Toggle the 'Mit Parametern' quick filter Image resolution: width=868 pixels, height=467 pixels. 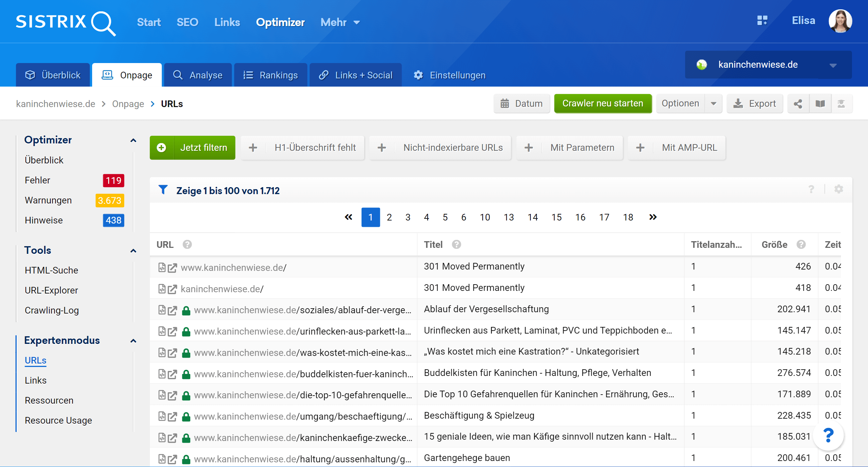click(x=570, y=147)
